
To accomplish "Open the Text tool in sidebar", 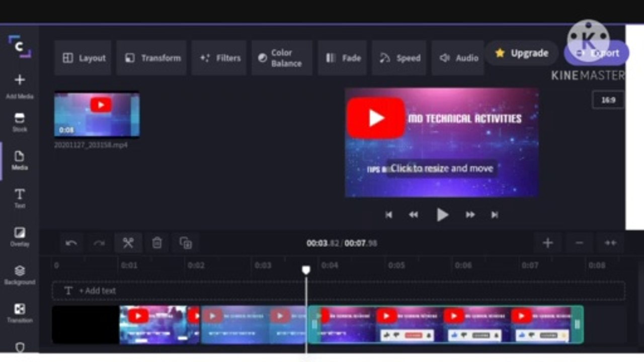I will (20, 198).
